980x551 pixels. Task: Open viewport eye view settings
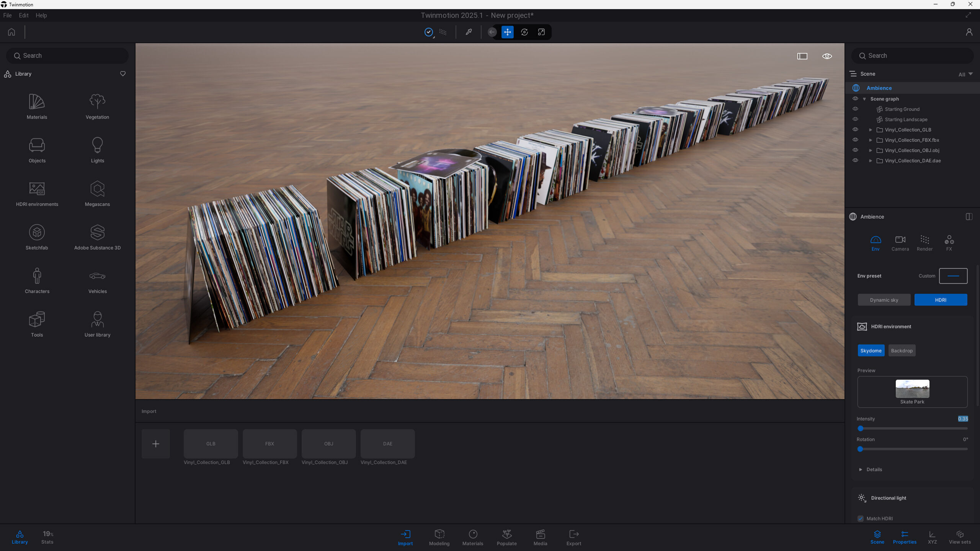[x=827, y=56]
